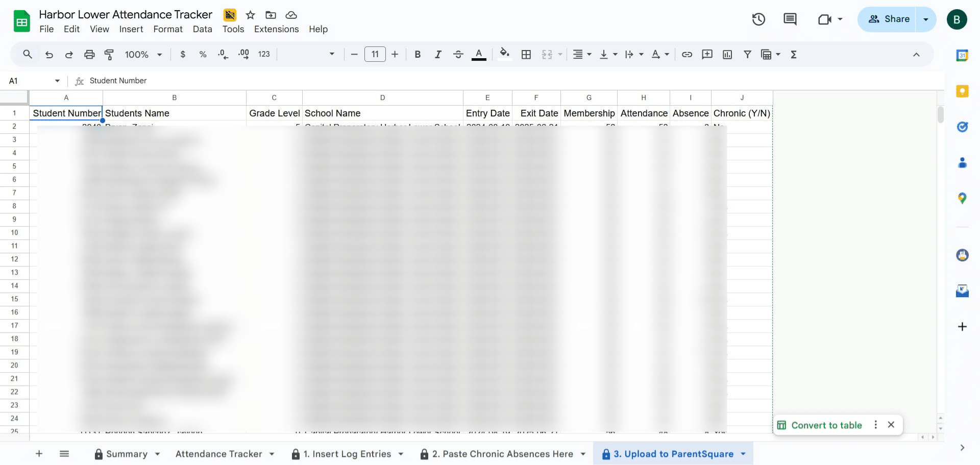Open the horizontal align dropdown
Screen dimensions: 980x465
click(582, 54)
